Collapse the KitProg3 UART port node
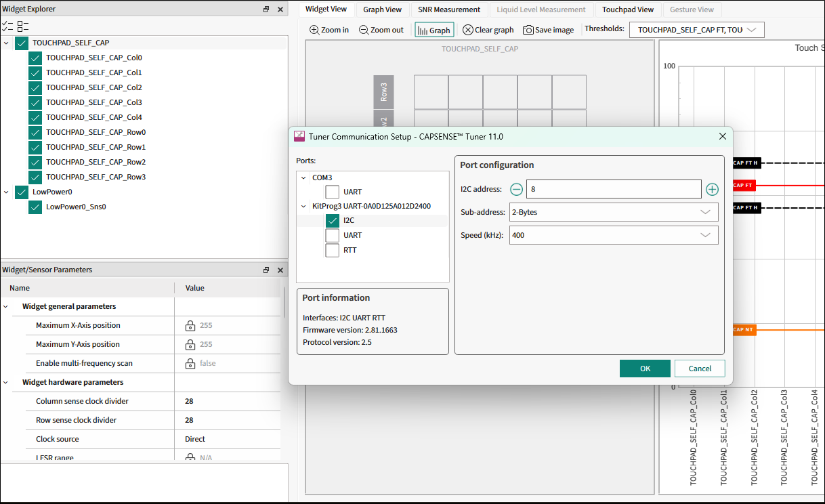Image resolution: width=825 pixels, height=504 pixels. (x=303, y=206)
